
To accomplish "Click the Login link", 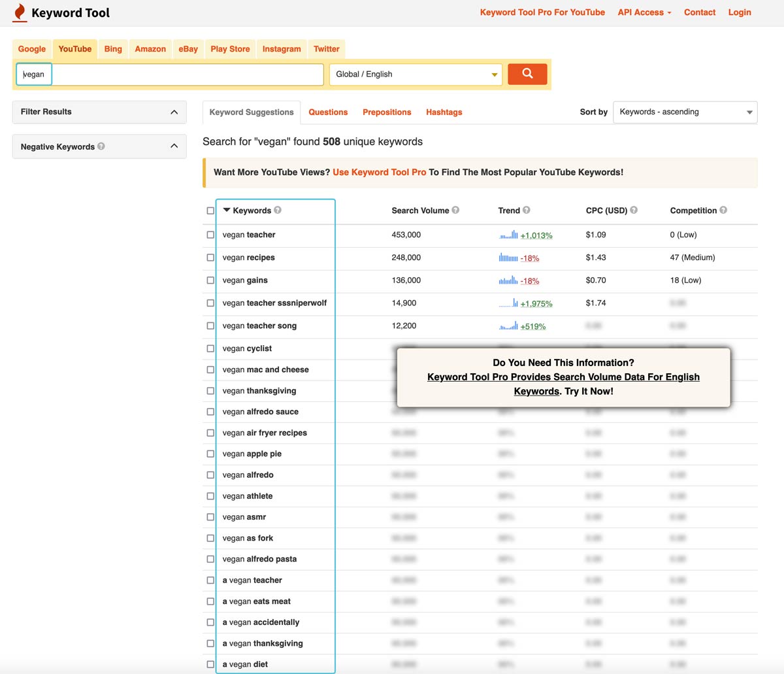I will (x=740, y=12).
